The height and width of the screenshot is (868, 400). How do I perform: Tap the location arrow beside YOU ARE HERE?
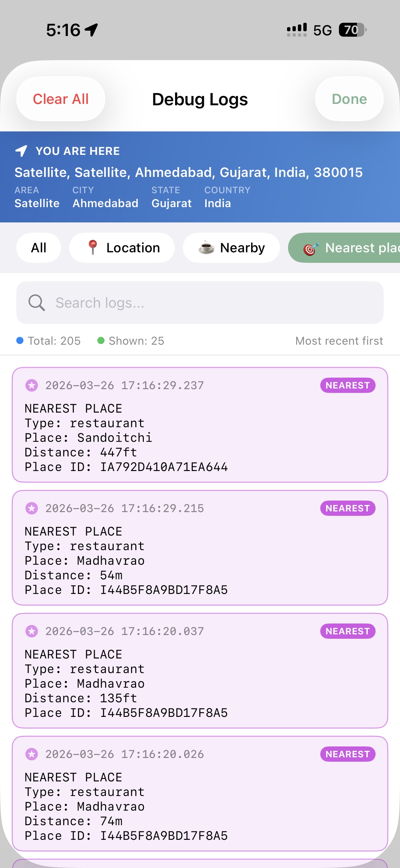pyautogui.click(x=21, y=151)
